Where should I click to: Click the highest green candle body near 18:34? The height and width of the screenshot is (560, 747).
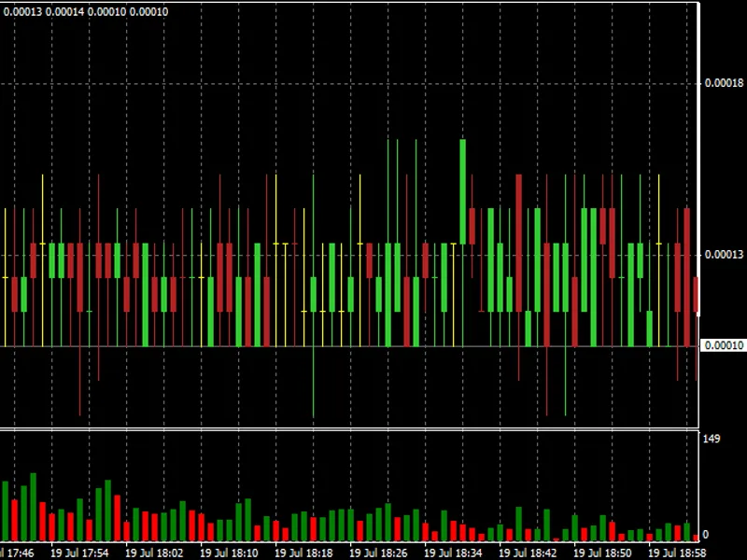click(x=462, y=191)
